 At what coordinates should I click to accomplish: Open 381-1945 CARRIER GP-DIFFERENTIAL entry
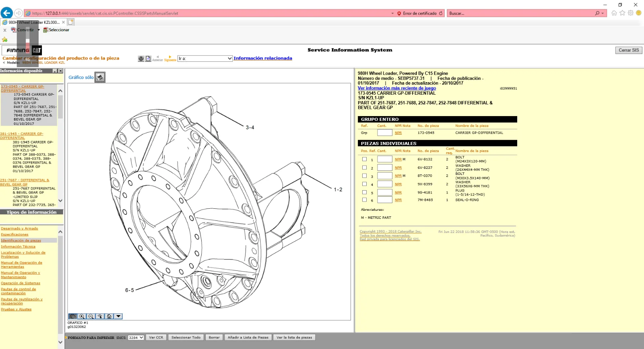(22, 136)
